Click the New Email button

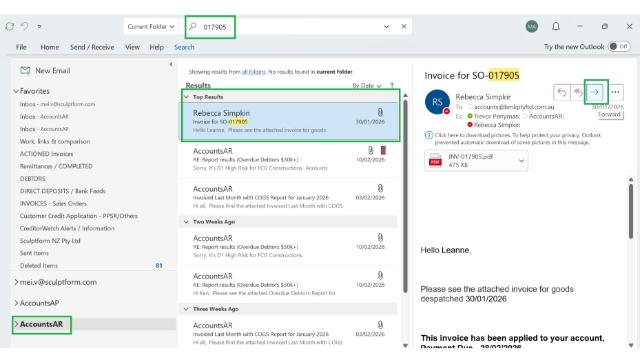(x=45, y=71)
